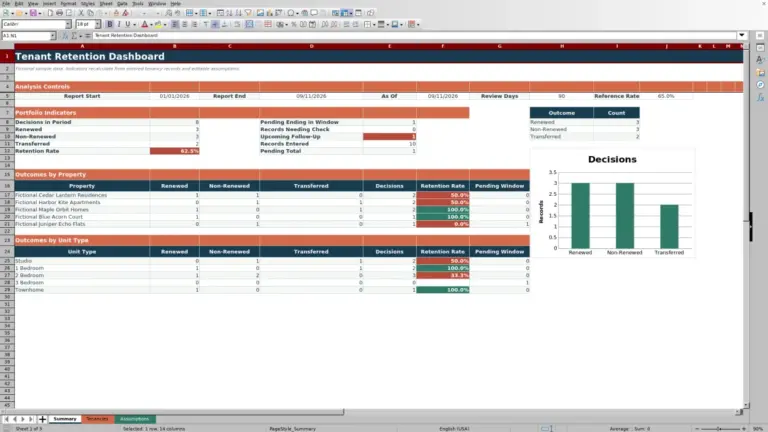Click row header 12
768x432 pixels.
[7, 151]
